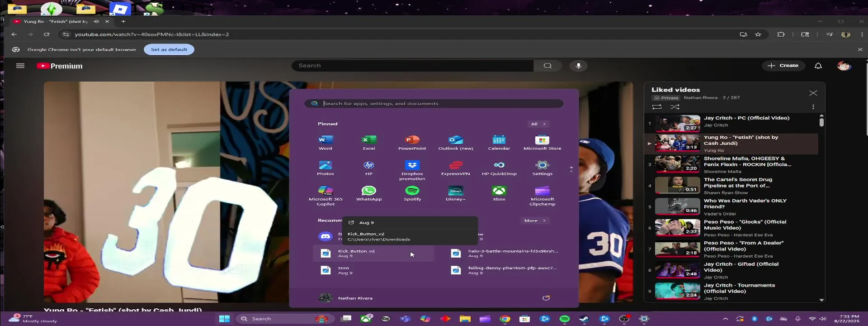Screen dimensions: 868x326
Task: Open Settings from pinned apps
Action: 542,168
